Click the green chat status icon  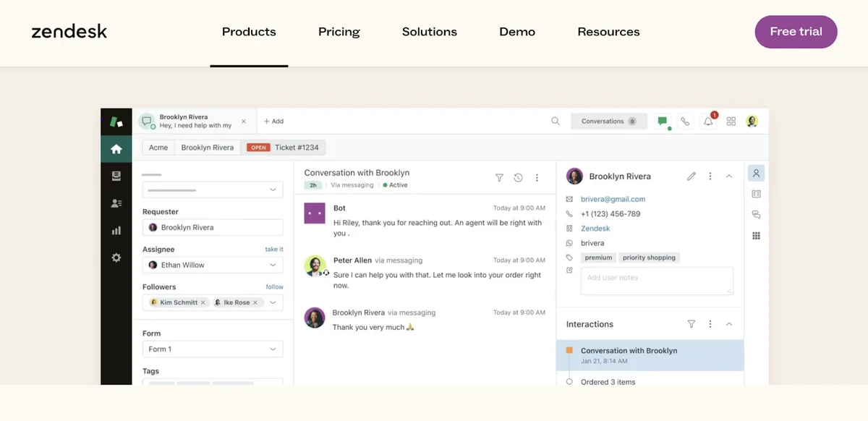point(662,122)
